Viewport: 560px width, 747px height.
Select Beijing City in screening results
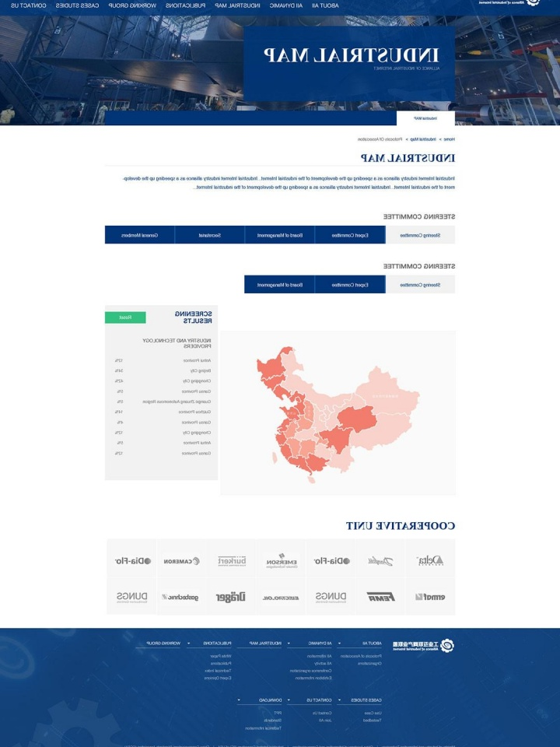198,371
